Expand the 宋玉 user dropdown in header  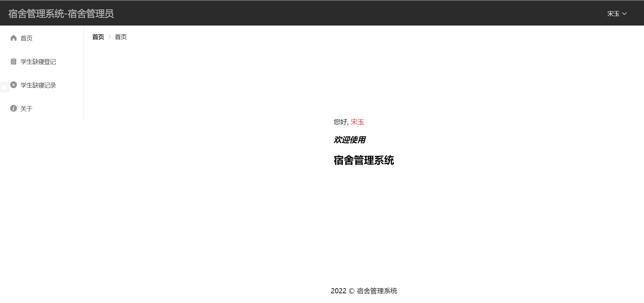pos(617,14)
